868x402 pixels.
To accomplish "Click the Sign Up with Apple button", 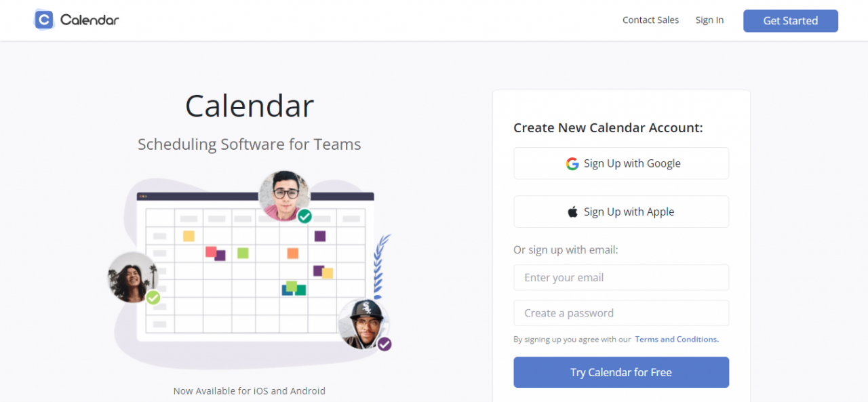I will point(620,212).
